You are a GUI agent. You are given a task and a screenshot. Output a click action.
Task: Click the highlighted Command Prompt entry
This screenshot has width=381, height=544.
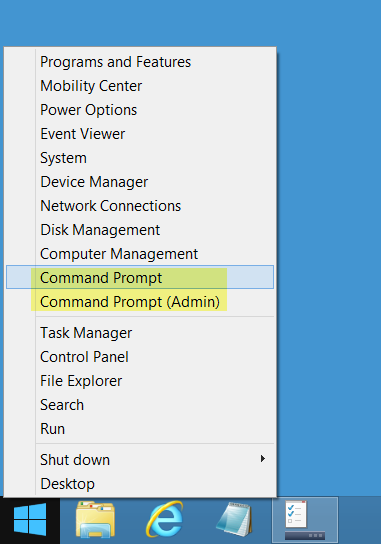tap(140, 277)
